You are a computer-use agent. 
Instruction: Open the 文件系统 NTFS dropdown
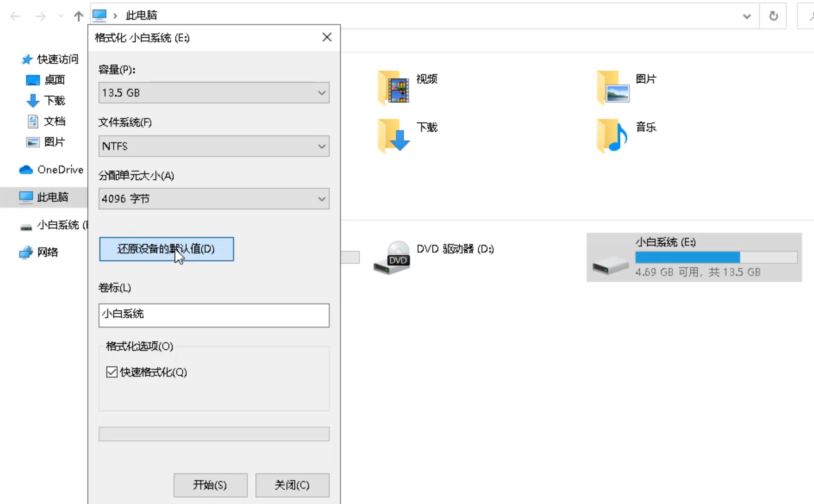tap(214, 146)
